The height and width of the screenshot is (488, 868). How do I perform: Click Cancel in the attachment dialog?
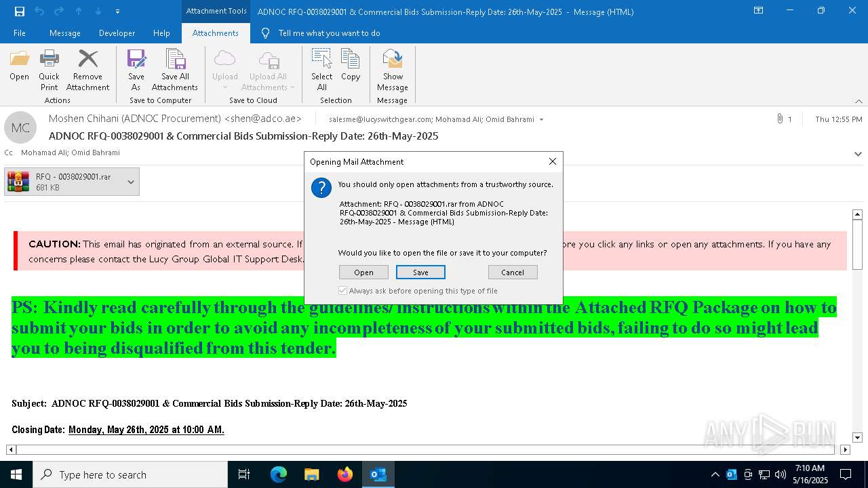513,272
